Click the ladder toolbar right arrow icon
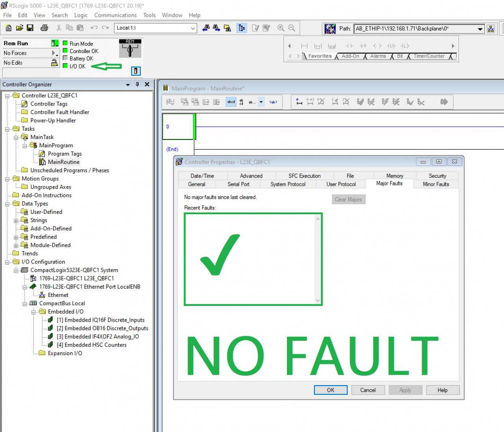Image resolution: width=504 pixels, height=432 pixels. [444, 102]
